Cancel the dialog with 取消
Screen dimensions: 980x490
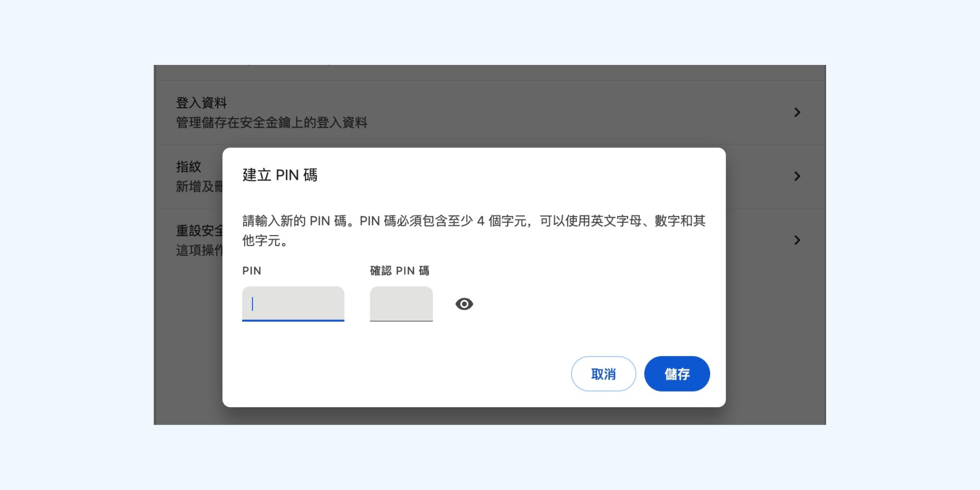pyautogui.click(x=603, y=374)
